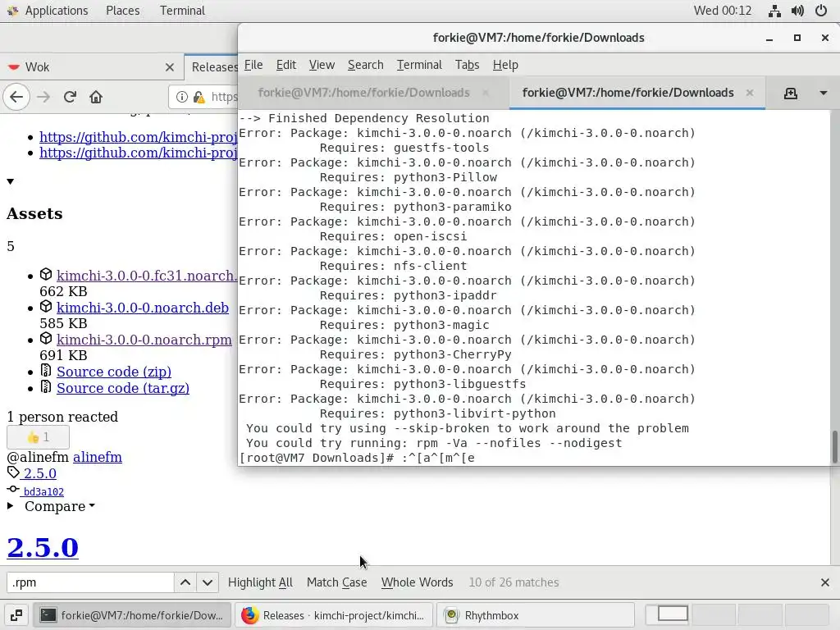Click the insecure lock warning icon
Viewport: 840px width, 630px height.
click(x=199, y=97)
